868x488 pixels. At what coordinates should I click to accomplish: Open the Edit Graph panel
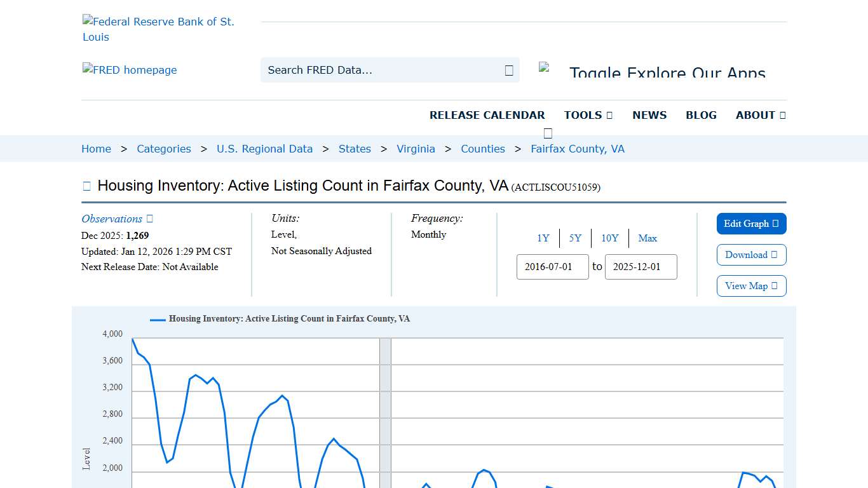[x=751, y=224]
